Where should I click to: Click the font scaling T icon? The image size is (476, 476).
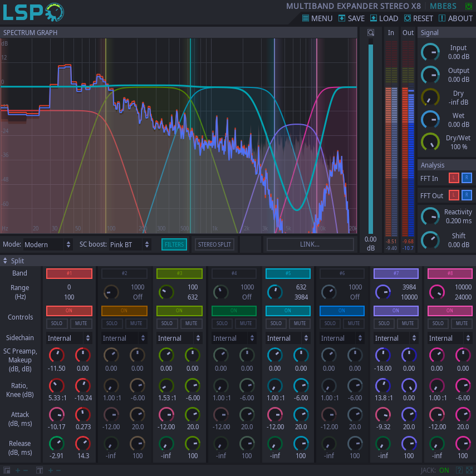point(40,470)
